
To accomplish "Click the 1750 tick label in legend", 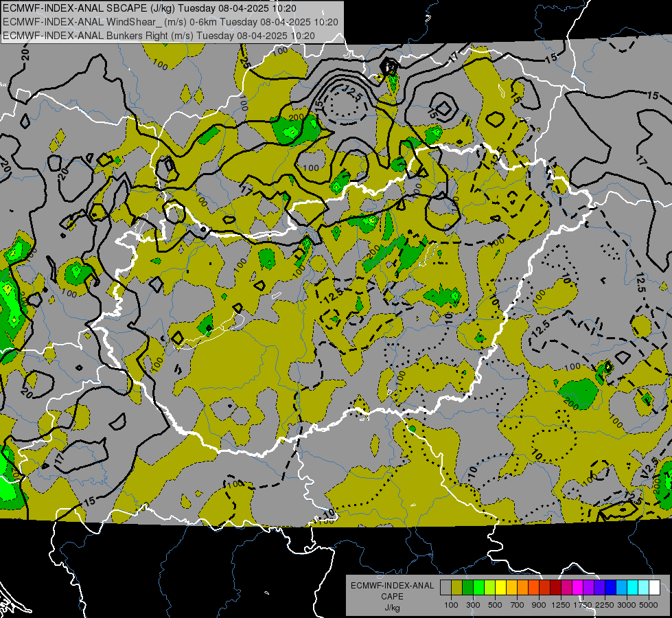I will point(583,605).
